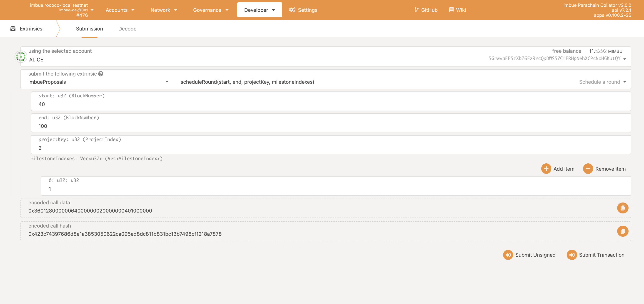Viewport: 644px width, 304px height.
Task: Expand the imbueProposals pallet dropdown
Action: point(167,82)
